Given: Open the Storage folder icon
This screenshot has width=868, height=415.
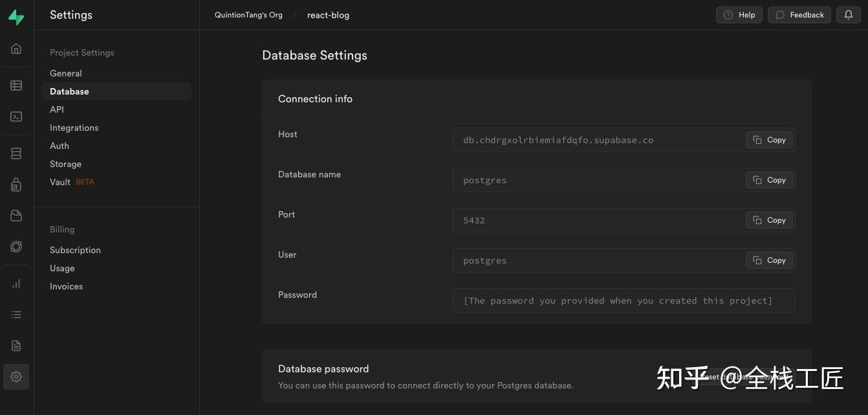Looking at the screenshot, I should (x=16, y=216).
